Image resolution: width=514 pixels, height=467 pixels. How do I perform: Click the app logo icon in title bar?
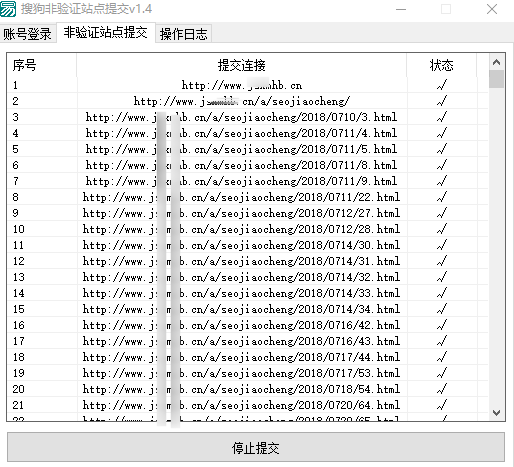(8, 8)
